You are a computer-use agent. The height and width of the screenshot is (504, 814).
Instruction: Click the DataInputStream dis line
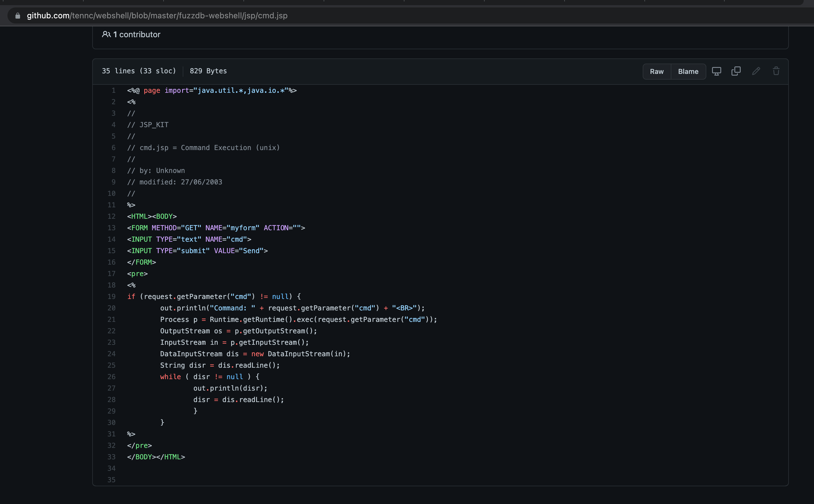255,354
